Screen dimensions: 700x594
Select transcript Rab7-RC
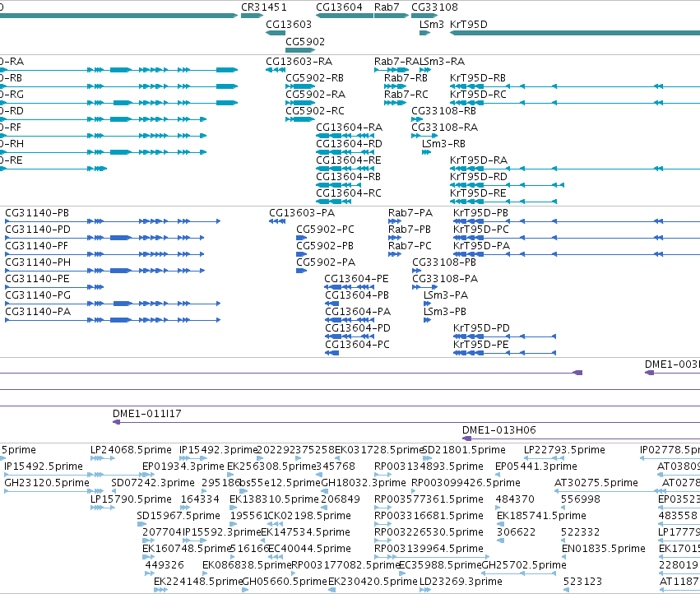(406, 95)
